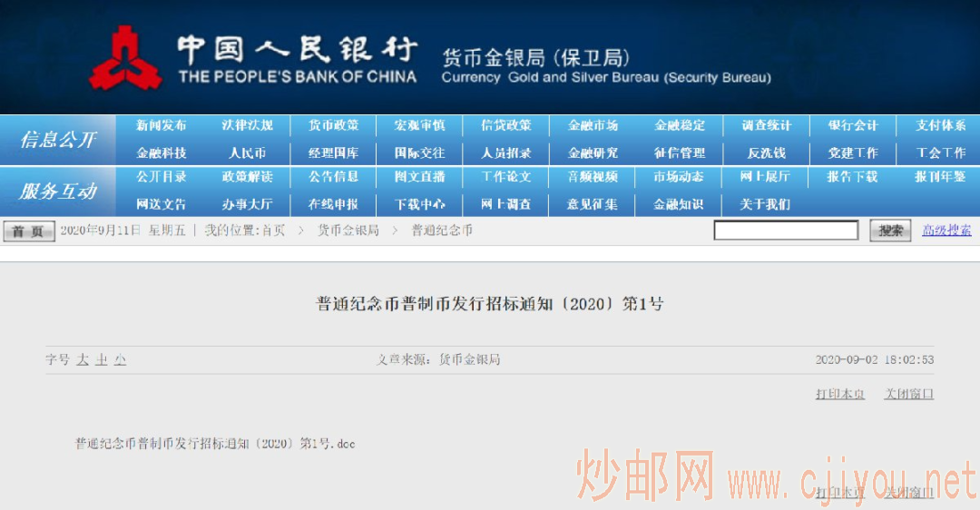The width and height of the screenshot is (980, 510).
Task: Open the 公开目录 menu item
Action: 162,177
